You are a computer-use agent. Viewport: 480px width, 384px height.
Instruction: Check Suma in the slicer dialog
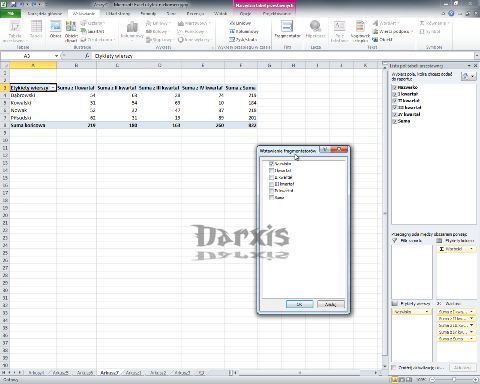click(x=271, y=198)
